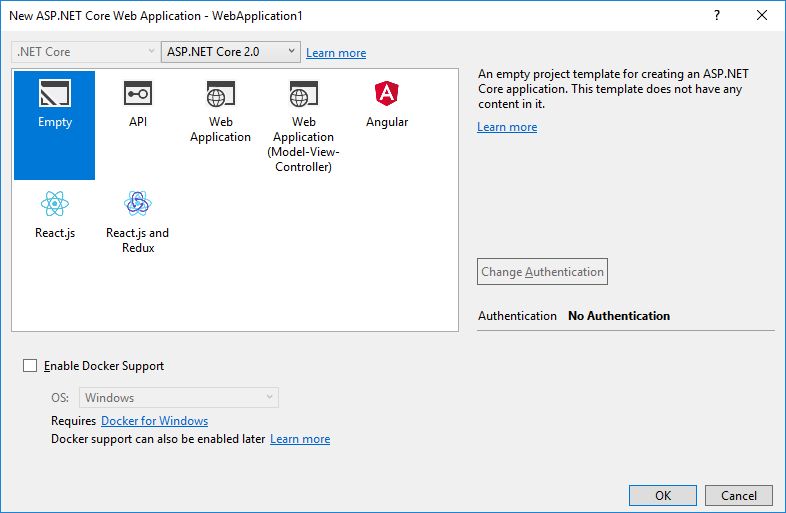Enable Docker Support checkbox
Image resolution: width=786 pixels, height=513 pixels.
[x=30, y=366]
